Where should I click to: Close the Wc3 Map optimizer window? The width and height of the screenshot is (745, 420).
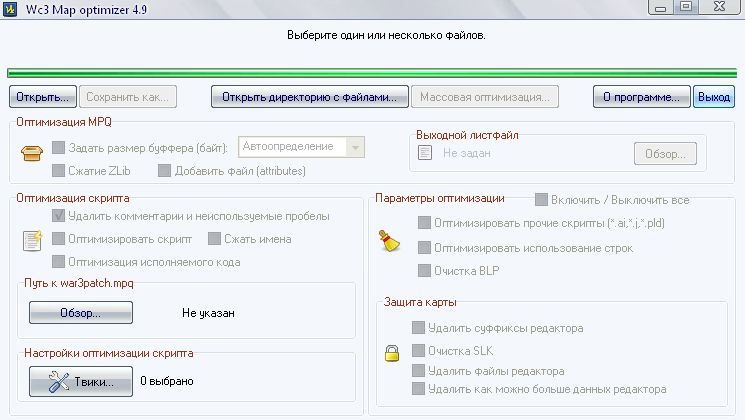point(720,7)
